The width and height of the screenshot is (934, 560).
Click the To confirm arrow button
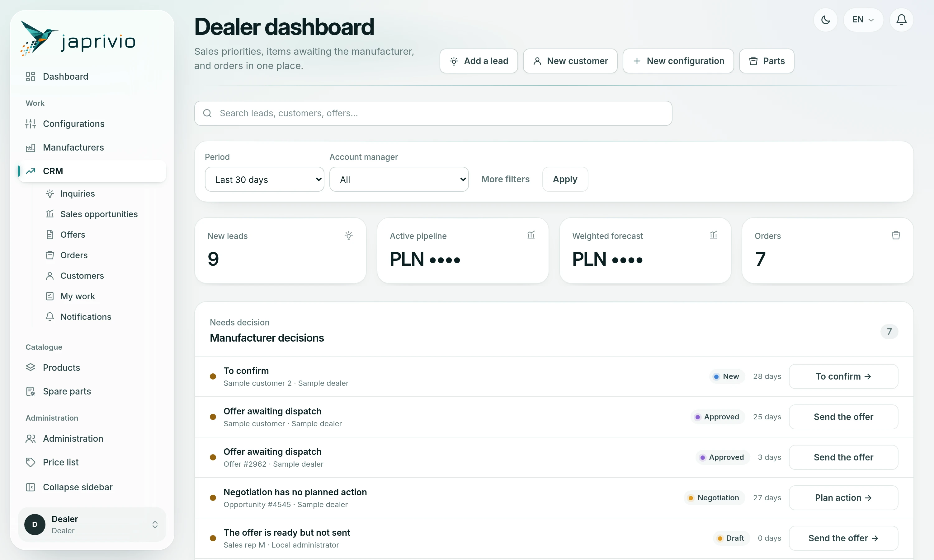click(843, 376)
